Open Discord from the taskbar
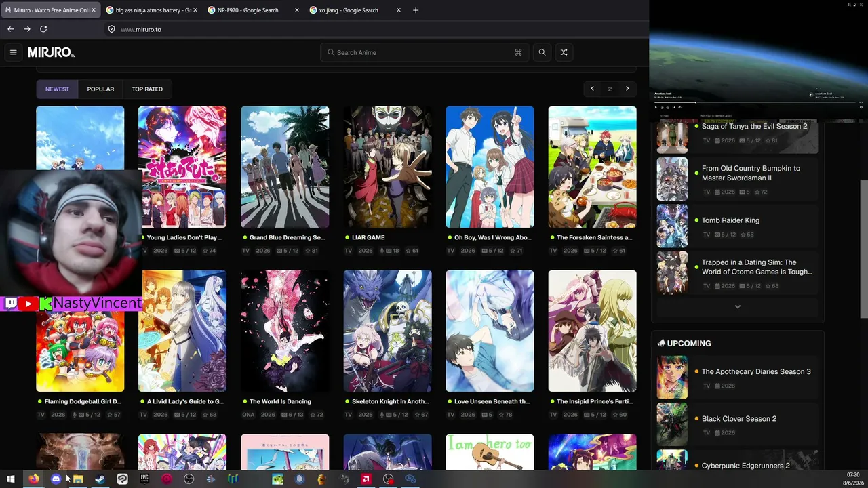 click(x=56, y=479)
